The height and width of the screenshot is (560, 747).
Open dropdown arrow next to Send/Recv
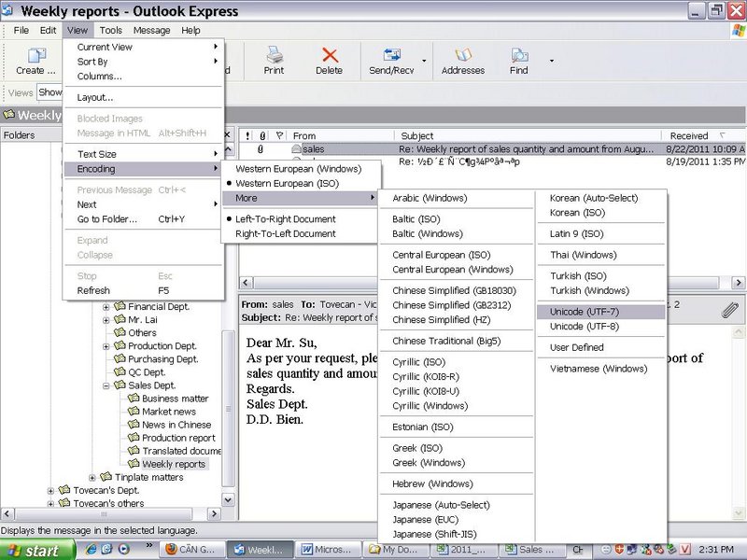[424, 63]
